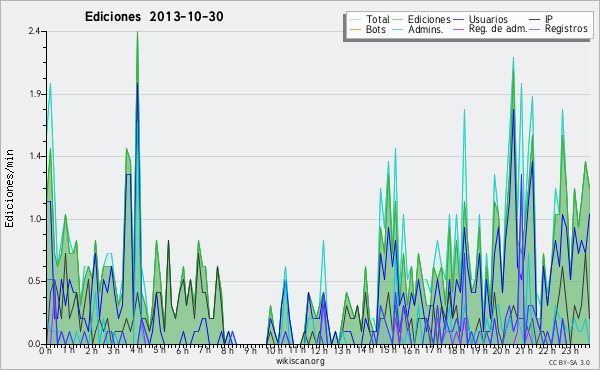Click the 'Usuarios' legend label
Screen dimensions: 600x370
[488, 19]
